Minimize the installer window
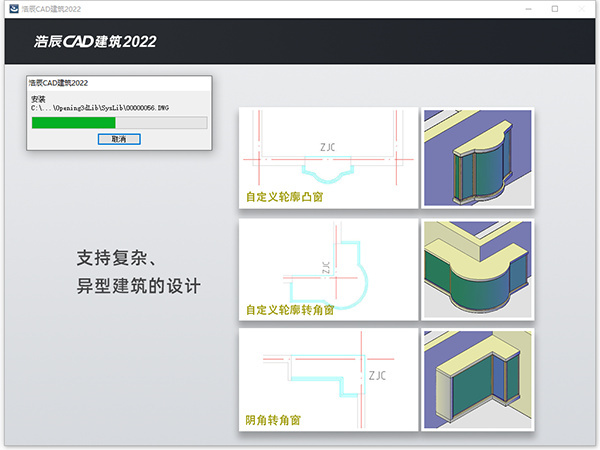 pos(529,9)
